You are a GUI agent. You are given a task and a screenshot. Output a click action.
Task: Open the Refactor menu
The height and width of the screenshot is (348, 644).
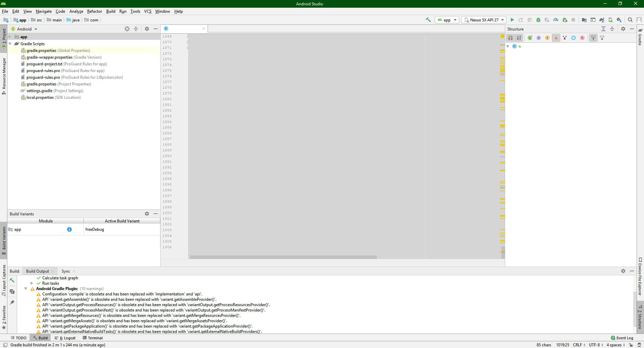click(94, 11)
